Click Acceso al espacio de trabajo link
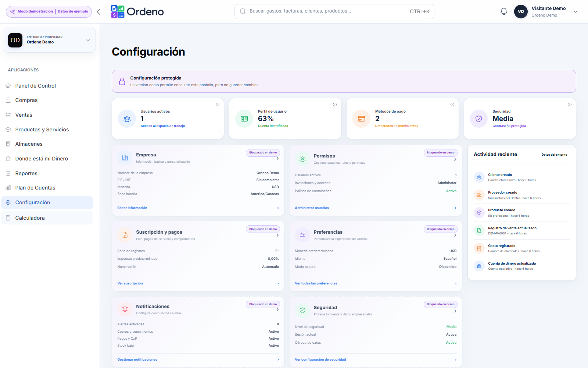Image resolution: width=588 pixels, height=368 pixels. [x=163, y=126]
